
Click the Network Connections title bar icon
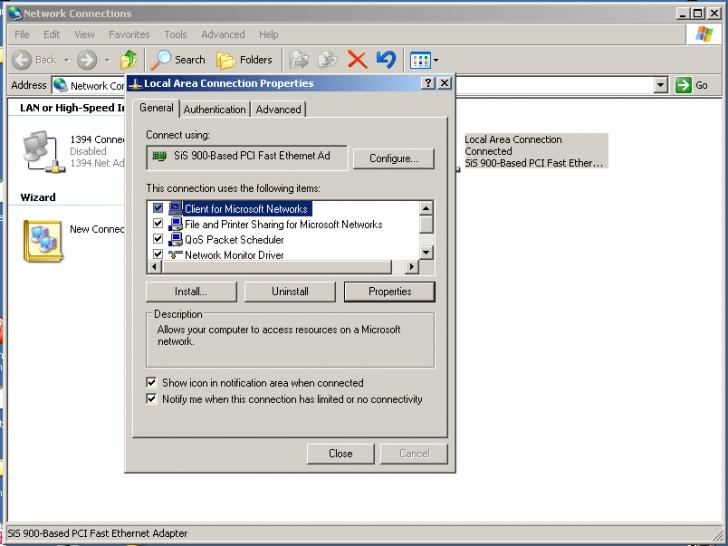[15, 13]
